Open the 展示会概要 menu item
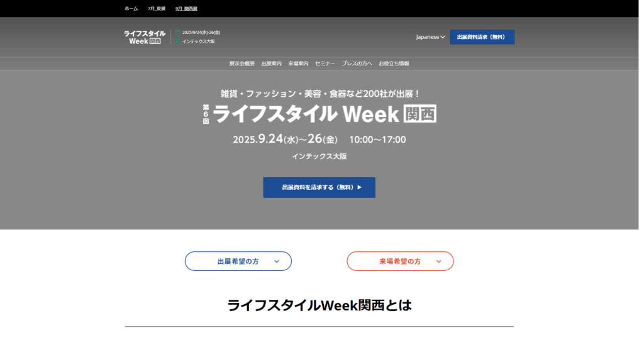The width and height of the screenshot is (644, 362). point(242,63)
